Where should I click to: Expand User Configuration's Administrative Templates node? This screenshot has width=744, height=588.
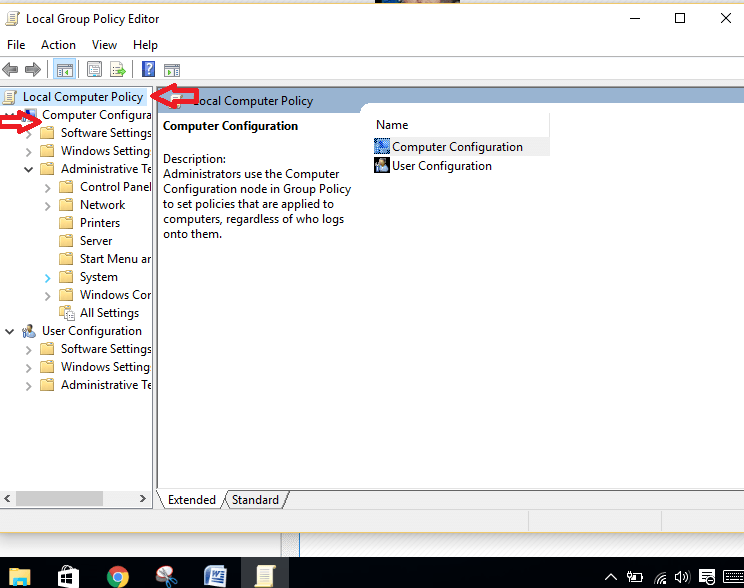click(x=28, y=386)
